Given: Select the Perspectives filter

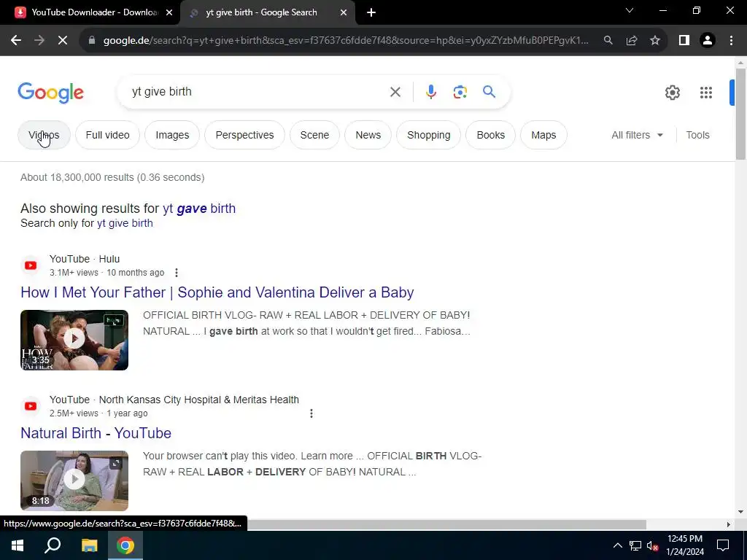Looking at the screenshot, I should pos(245,135).
